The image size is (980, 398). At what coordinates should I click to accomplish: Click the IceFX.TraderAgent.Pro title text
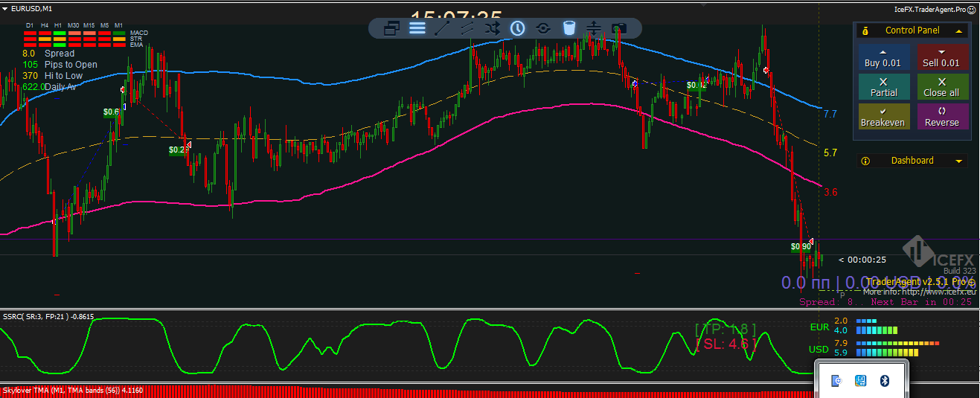tap(930, 10)
